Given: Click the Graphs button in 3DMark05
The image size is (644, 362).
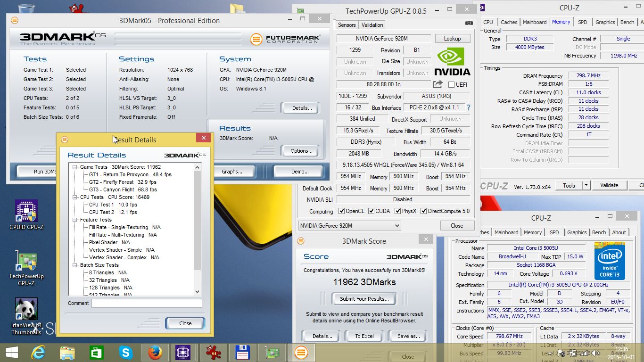Looking at the screenshot, I should [232, 172].
